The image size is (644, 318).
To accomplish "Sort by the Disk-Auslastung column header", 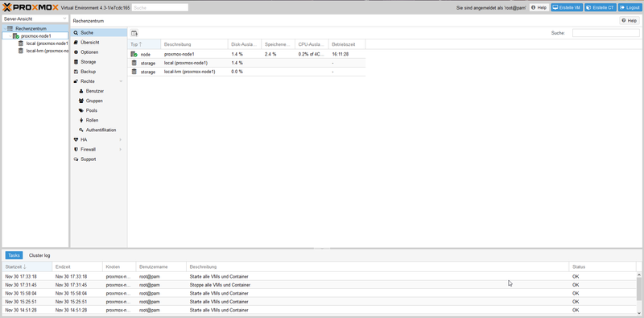I will click(x=245, y=44).
